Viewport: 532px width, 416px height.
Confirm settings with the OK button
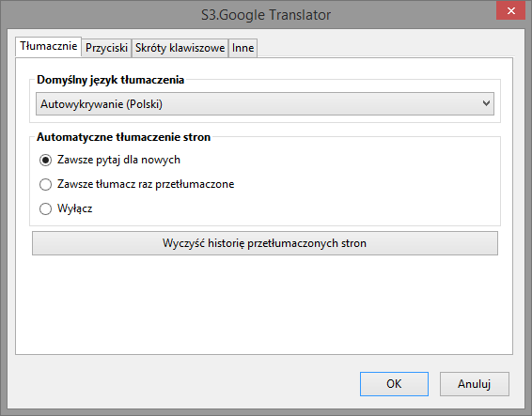coord(394,384)
